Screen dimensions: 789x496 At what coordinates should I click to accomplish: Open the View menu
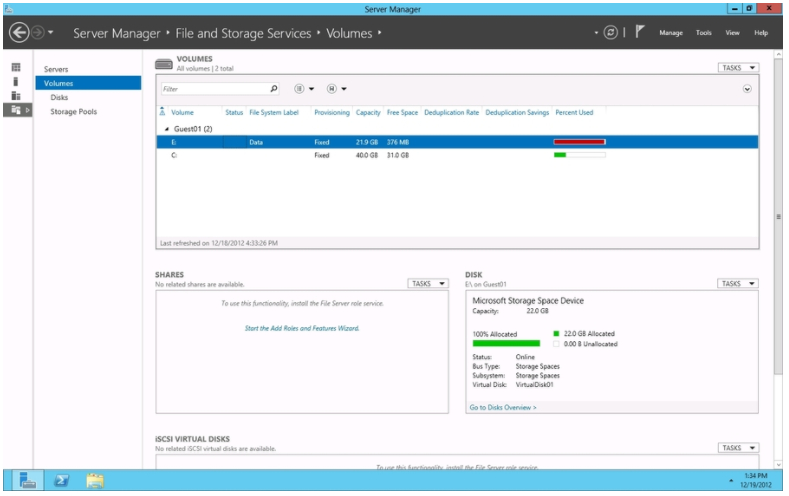(732, 33)
